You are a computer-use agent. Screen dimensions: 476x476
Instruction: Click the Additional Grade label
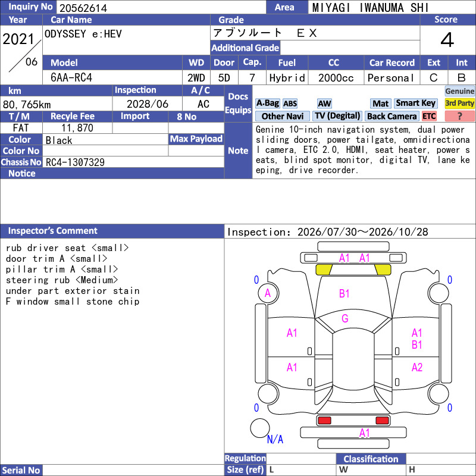tap(245, 48)
